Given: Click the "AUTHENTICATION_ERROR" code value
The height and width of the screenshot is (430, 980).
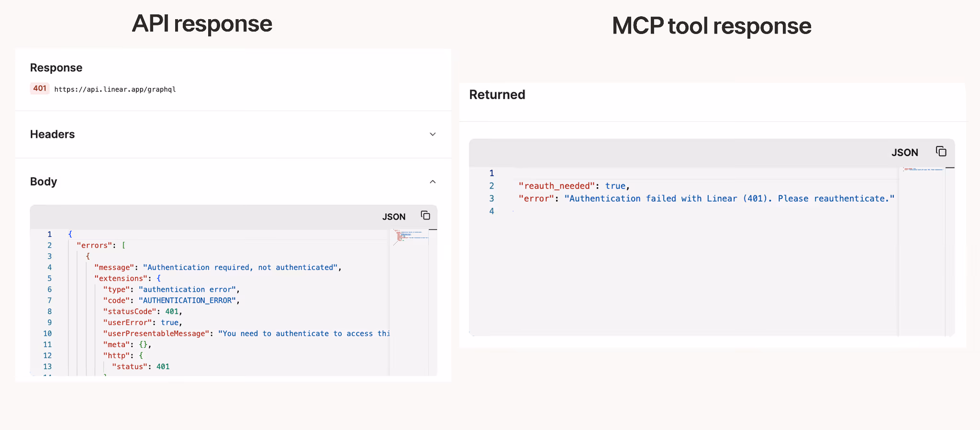Looking at the screenshot, I should point(188,300).
